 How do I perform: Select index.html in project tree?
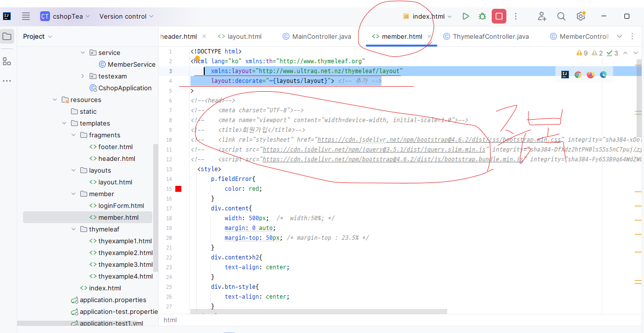tap(100, 288)
